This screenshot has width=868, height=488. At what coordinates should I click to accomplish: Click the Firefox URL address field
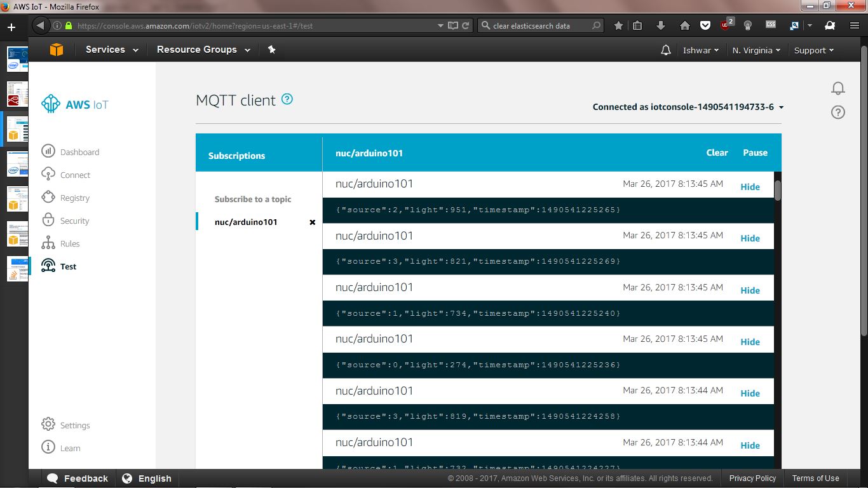(x=254, y=26)
